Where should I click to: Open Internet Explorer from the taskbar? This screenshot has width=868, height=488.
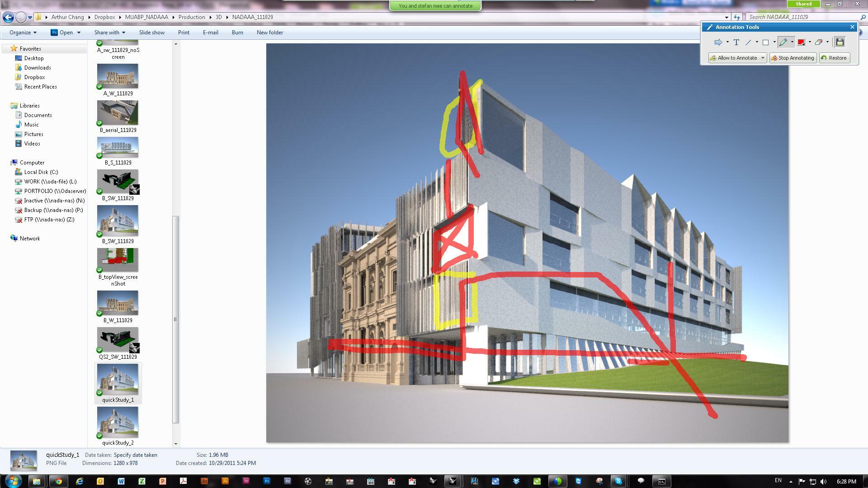tap(79, 481)
